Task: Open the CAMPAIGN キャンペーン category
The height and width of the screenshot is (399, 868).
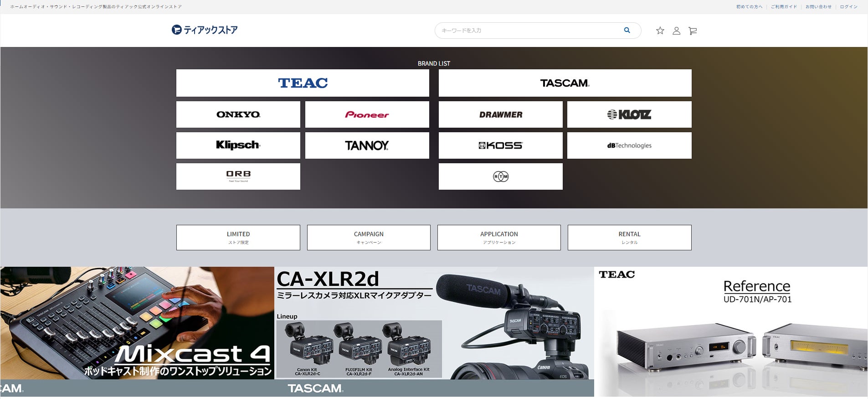Action: pos(369,238)
